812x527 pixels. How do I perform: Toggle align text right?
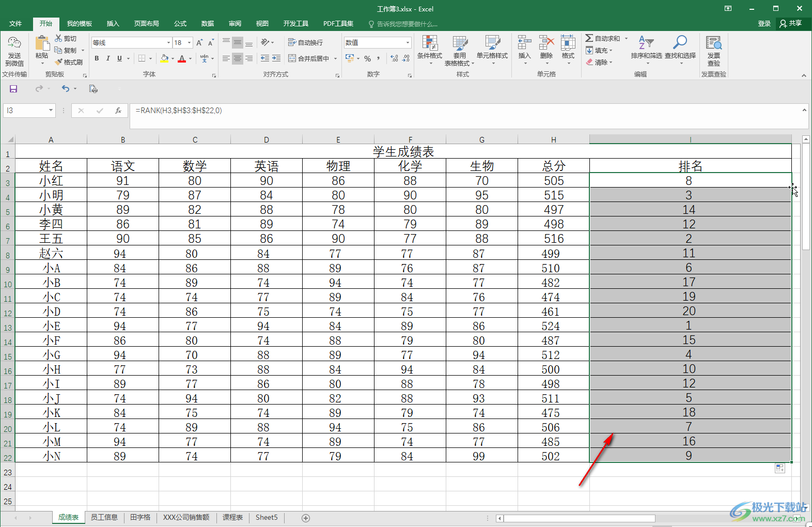click(x=249, y=58)
